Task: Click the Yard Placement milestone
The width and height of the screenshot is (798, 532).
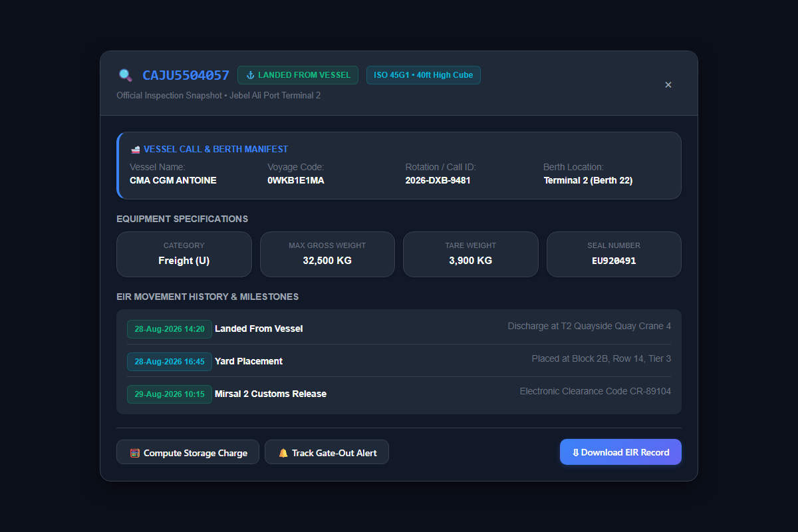Action: pos(249,361)
